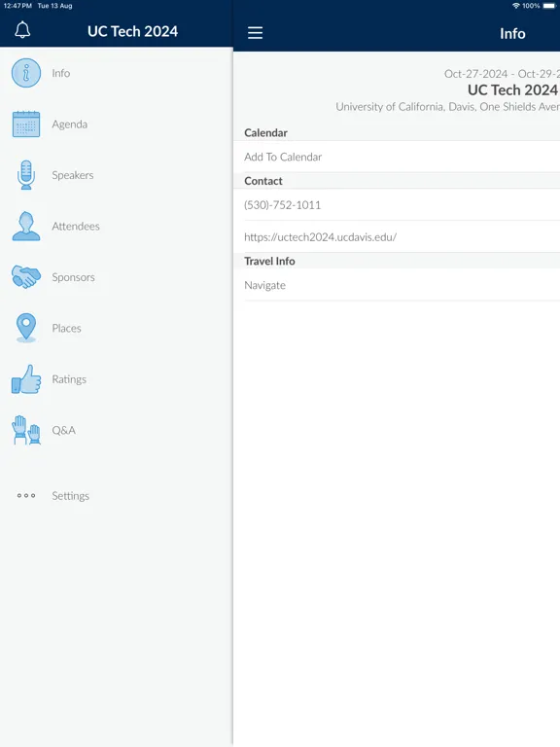Open the Settings menu label
Viewport: 560px width, 747px height.
70,496
